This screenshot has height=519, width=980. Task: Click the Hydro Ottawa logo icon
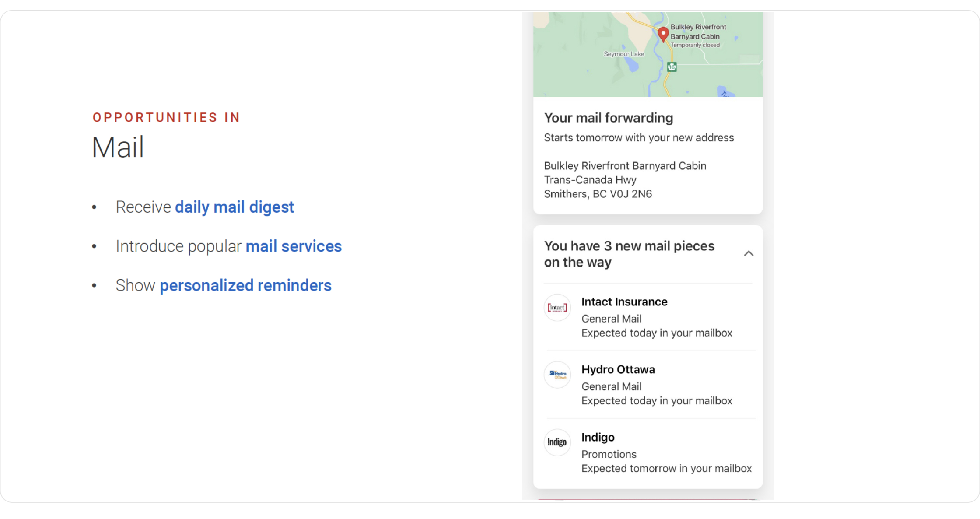click(557, 375)
